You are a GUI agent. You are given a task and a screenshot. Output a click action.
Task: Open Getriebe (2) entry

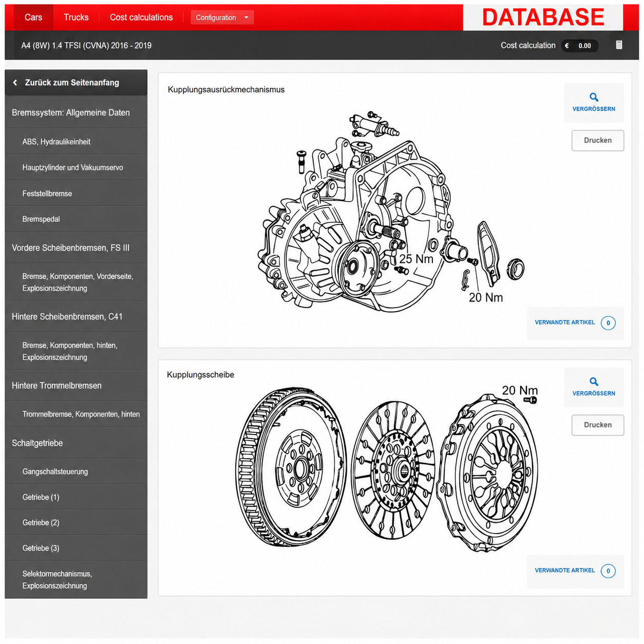tap(76, 522)
